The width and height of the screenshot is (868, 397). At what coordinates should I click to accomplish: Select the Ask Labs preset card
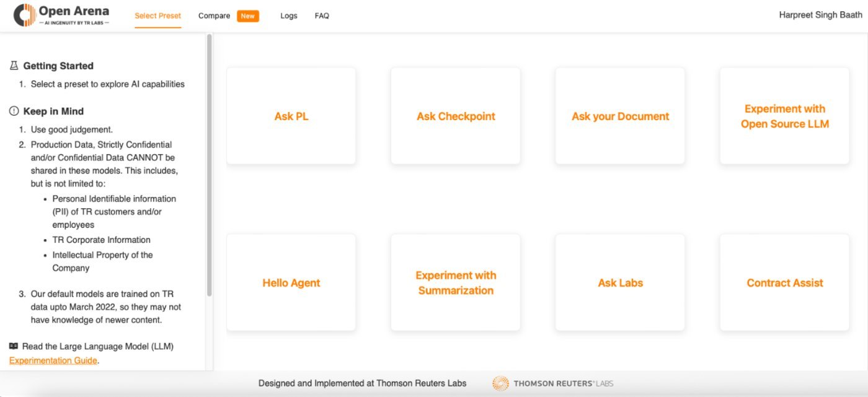click(x=620, y=282)
